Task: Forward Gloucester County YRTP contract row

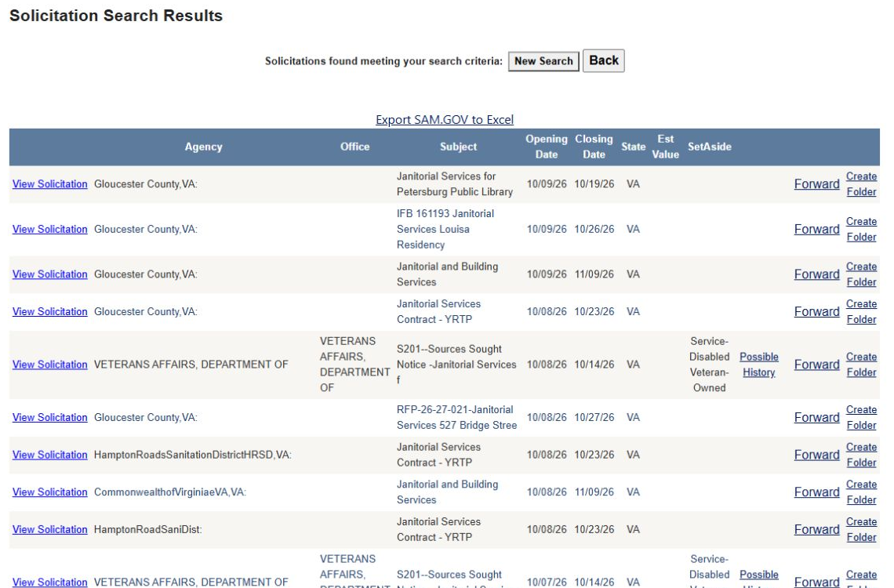Action: 816,312
